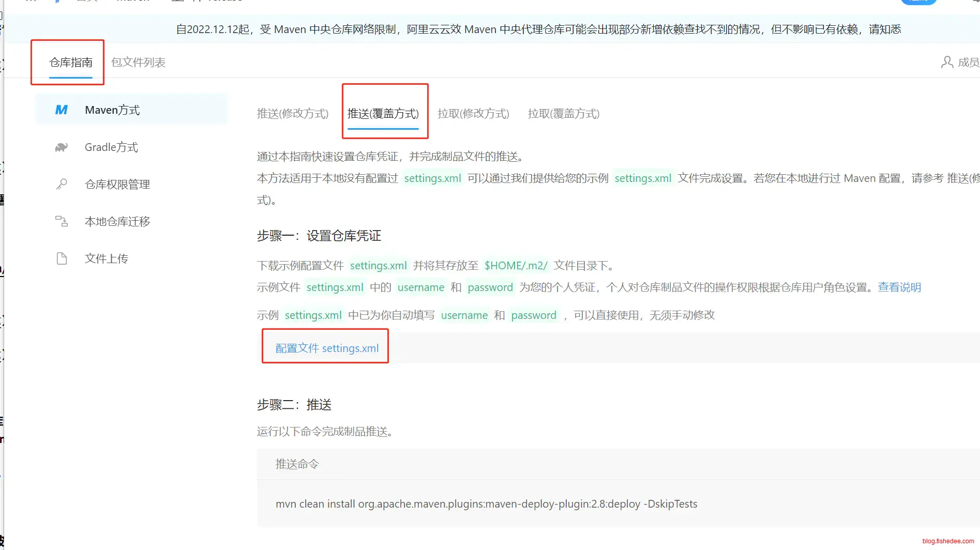Image resolution: width=980 pixels, height=550 pixels.
Task: Select the 推送(覆盖方式) tab
Action: coord(383,114)
